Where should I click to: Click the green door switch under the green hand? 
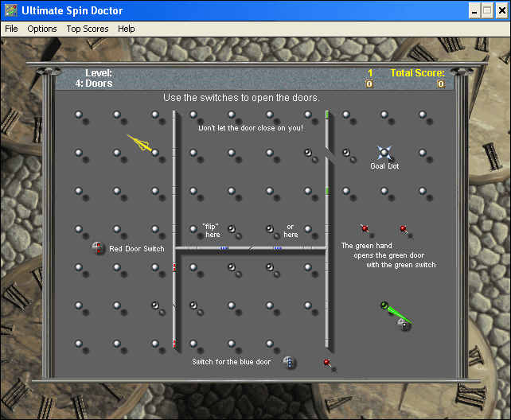pos(404,325)
